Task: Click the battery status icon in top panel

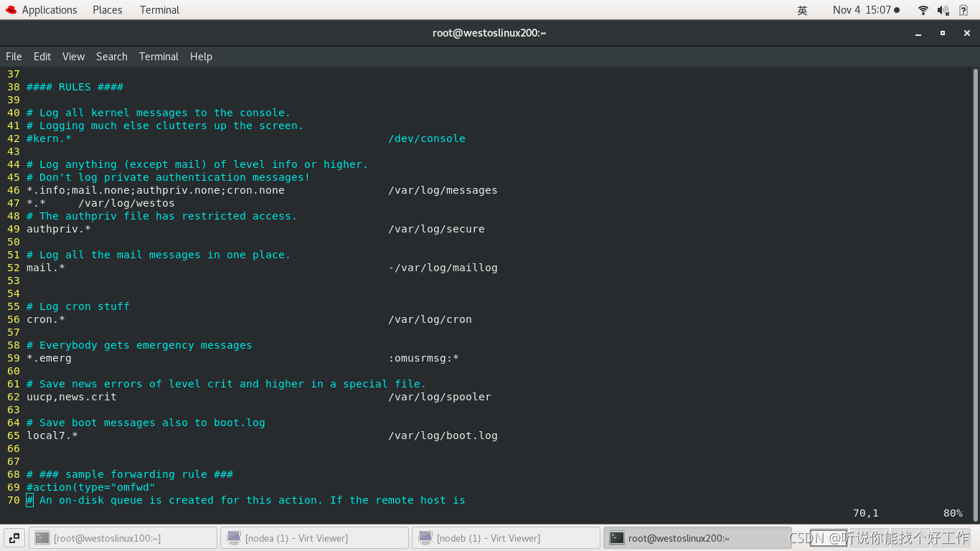Action: pos(963,10)
